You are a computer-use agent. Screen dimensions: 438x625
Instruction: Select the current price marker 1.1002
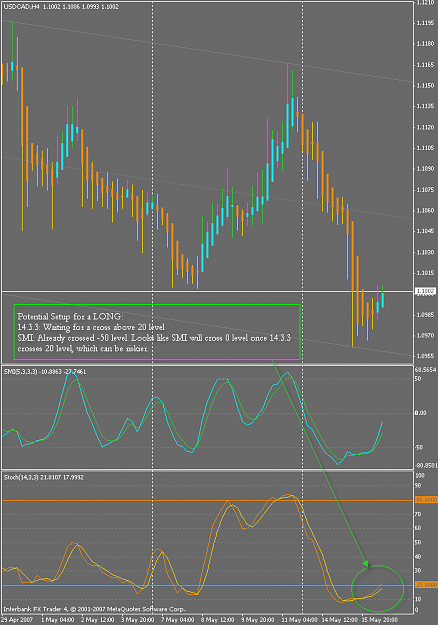coord(426,292)
